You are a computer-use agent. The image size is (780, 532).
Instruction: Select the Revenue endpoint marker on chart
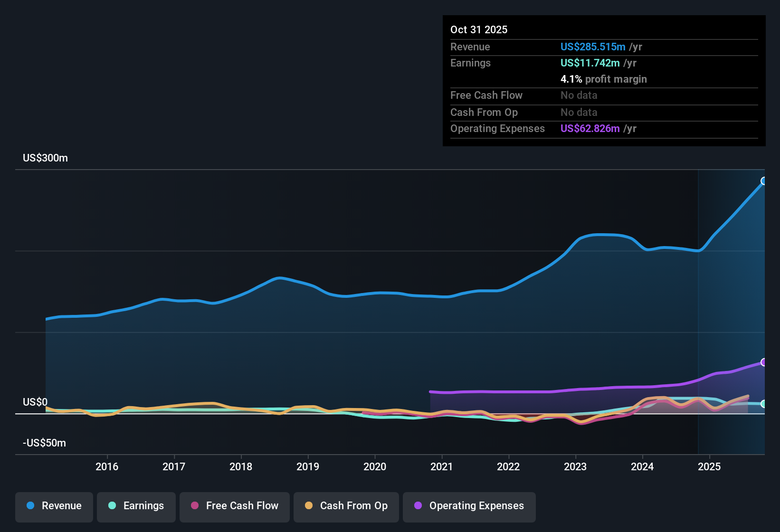tap(764, 181)
